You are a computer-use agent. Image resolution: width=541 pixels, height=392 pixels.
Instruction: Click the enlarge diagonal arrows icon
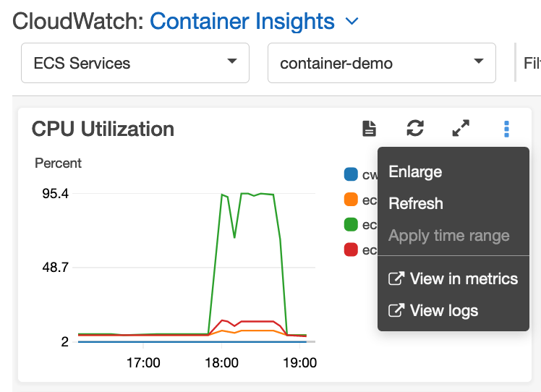pos(461,128)
